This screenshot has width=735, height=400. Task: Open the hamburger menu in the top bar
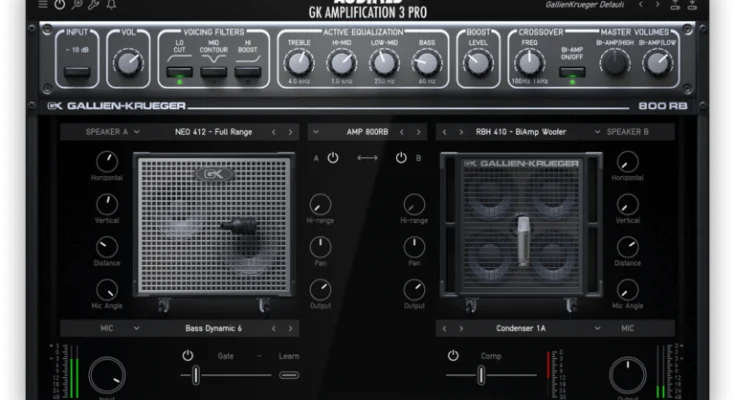(41, 5)
